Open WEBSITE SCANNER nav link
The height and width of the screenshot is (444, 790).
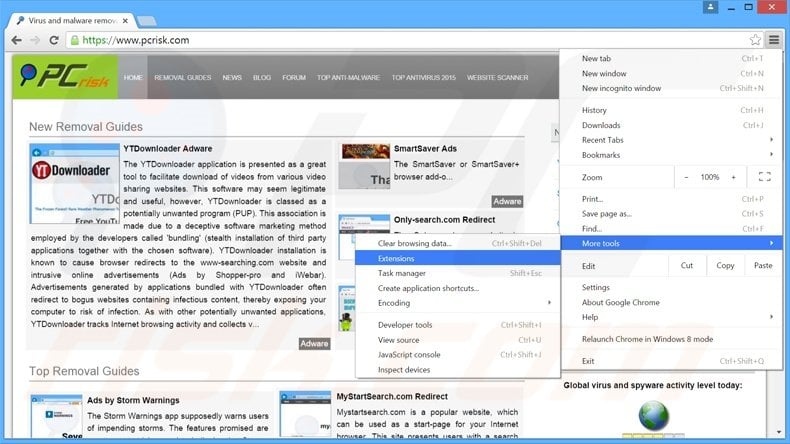[x=497, y=78]
